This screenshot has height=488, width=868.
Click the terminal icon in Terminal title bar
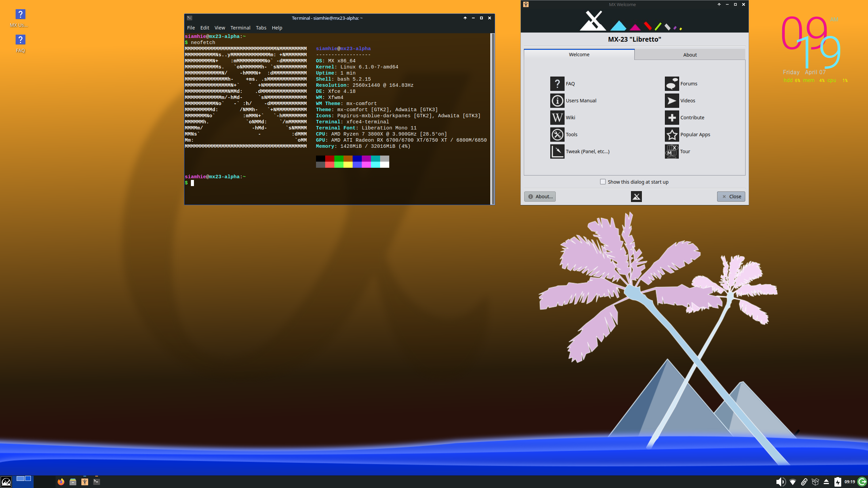tap(190, 18)
